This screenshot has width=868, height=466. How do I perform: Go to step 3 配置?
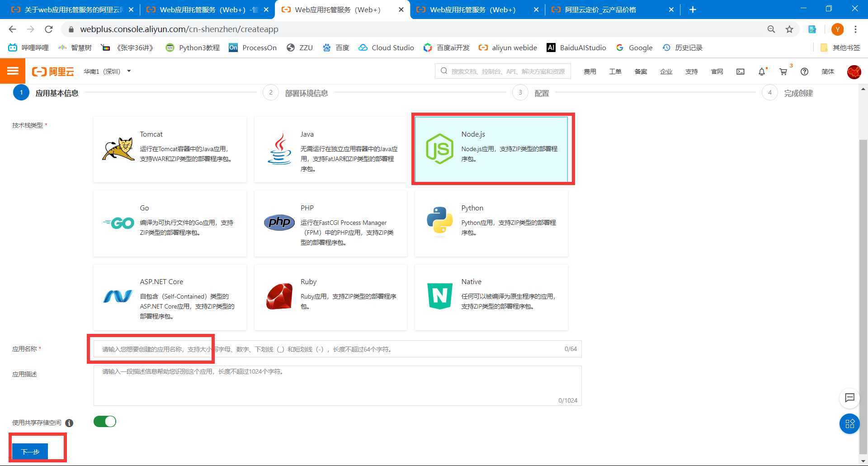click(x=531, y=93)
